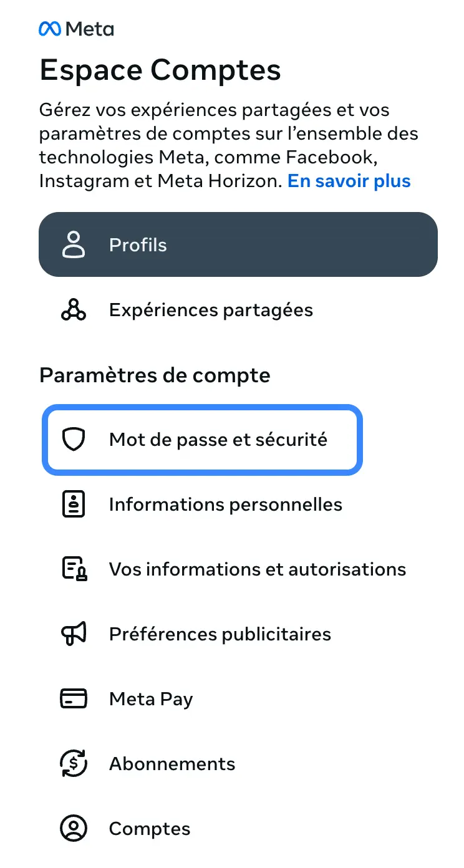Select Préférences publicitaires text
This screenshot has height=868, width=464.
tap(220, 634)
